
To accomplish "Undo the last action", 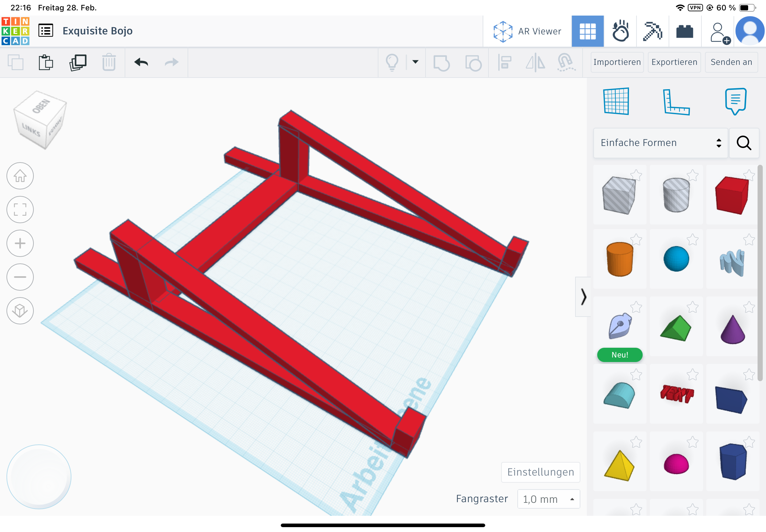I will pos(141,62).
